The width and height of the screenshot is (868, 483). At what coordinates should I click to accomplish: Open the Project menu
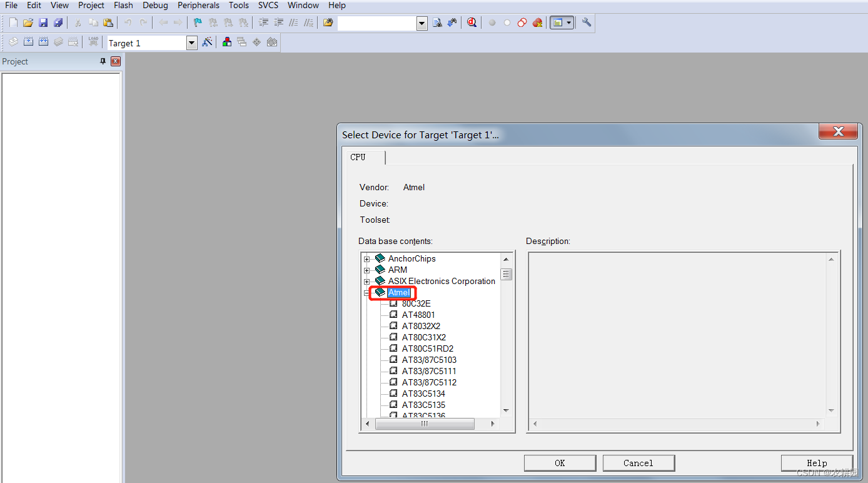click(91, 5)
